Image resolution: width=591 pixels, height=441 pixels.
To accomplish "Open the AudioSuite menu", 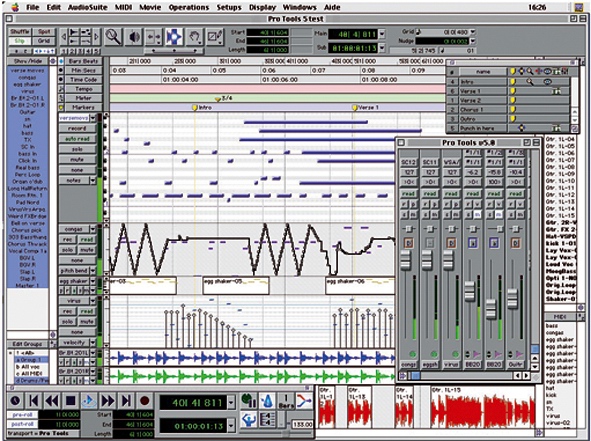I will (87, 7).
